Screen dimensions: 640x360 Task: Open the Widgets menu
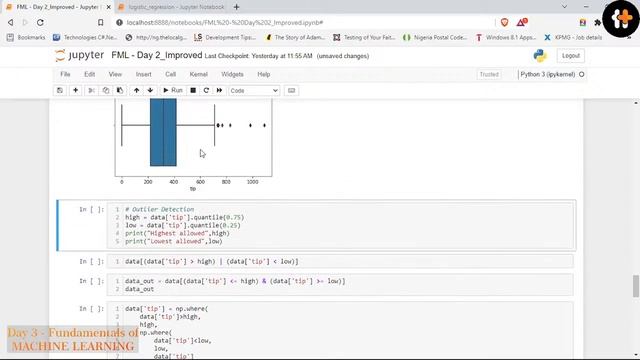(232, 74)
